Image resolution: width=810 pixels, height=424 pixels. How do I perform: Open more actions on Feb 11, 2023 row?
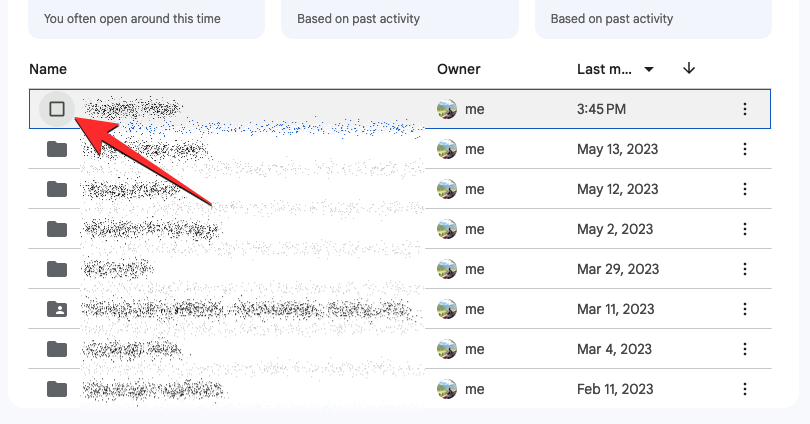point(745,389)
